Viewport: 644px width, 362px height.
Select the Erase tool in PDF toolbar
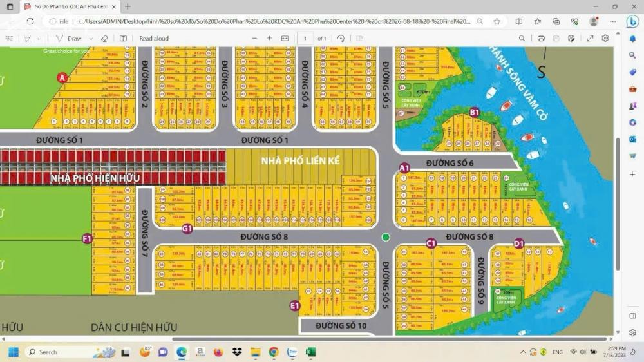pyautogui.click(x=104, y=39)
